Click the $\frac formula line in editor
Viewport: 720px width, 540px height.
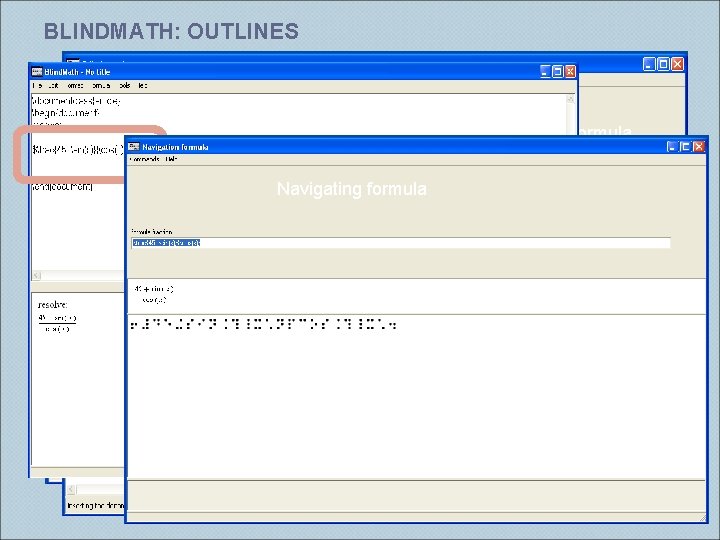coord(78,149)
